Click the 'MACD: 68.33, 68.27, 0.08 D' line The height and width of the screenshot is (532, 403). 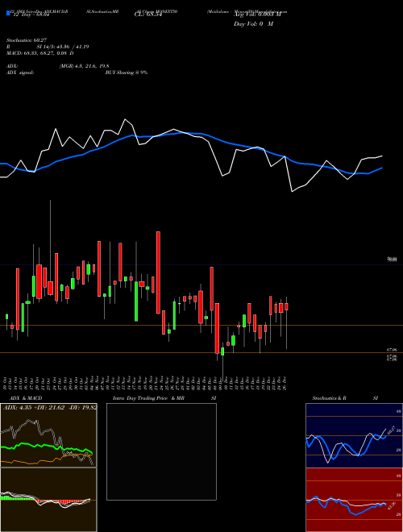tap(40, 53)
